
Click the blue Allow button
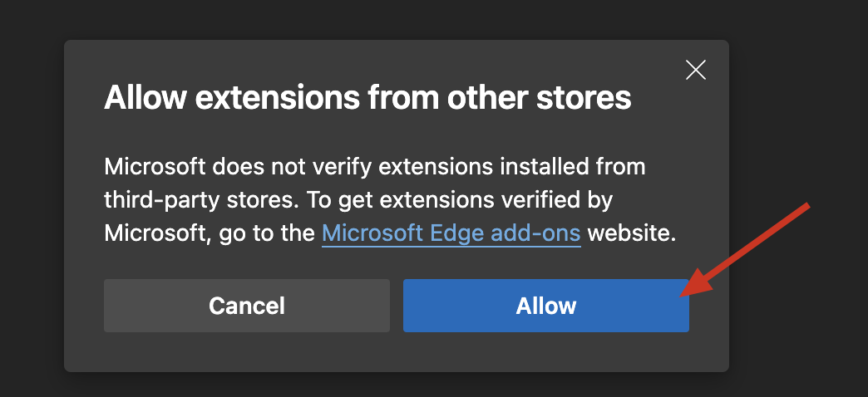[545, 306]
